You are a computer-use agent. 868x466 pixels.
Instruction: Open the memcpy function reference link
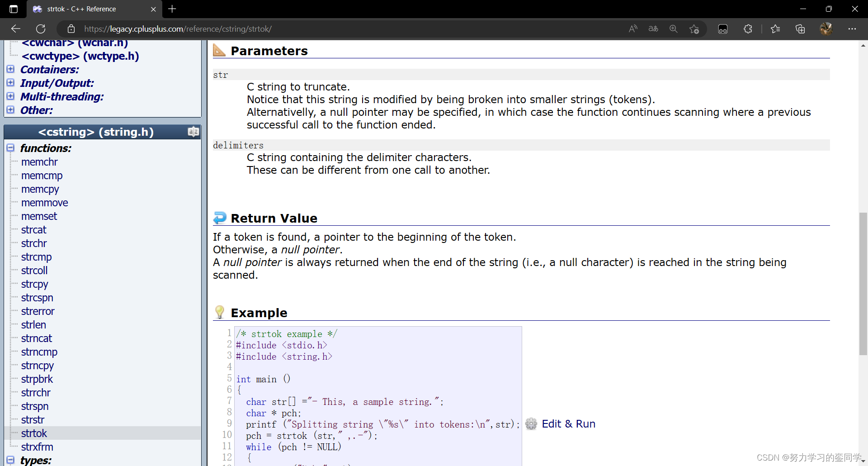pyautogui.click(x=40, y=189)
